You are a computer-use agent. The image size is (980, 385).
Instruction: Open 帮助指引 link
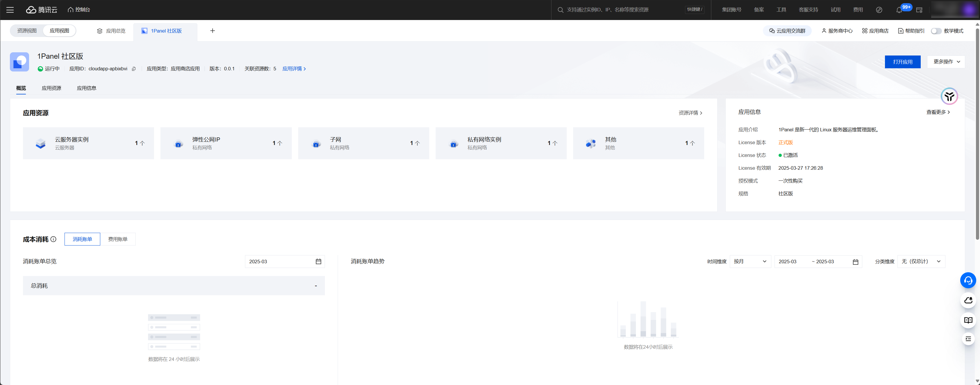[911, 31]
